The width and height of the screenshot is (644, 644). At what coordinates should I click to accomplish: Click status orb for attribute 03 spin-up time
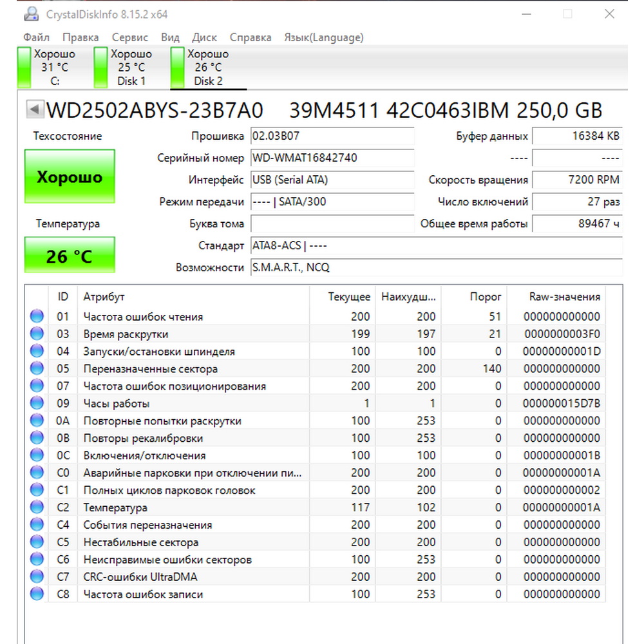[x=37, y=334]
